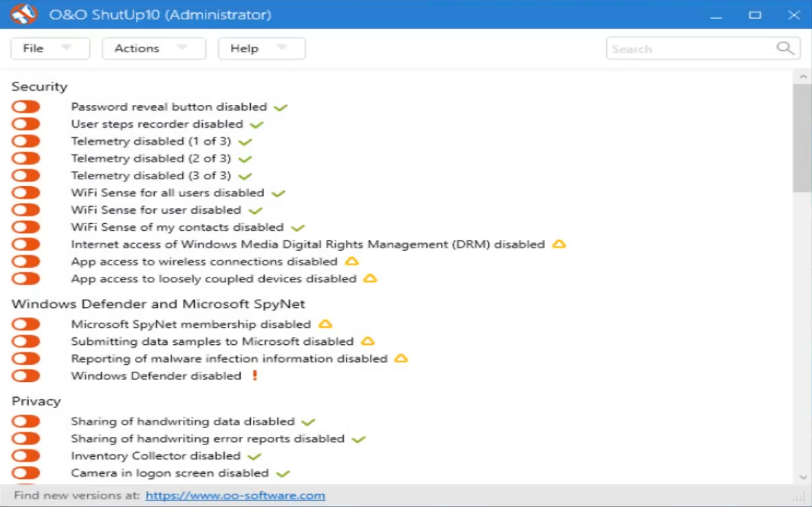Click the yellow triangle beside Reporting of malware infection information

click(x=402, y=358)
